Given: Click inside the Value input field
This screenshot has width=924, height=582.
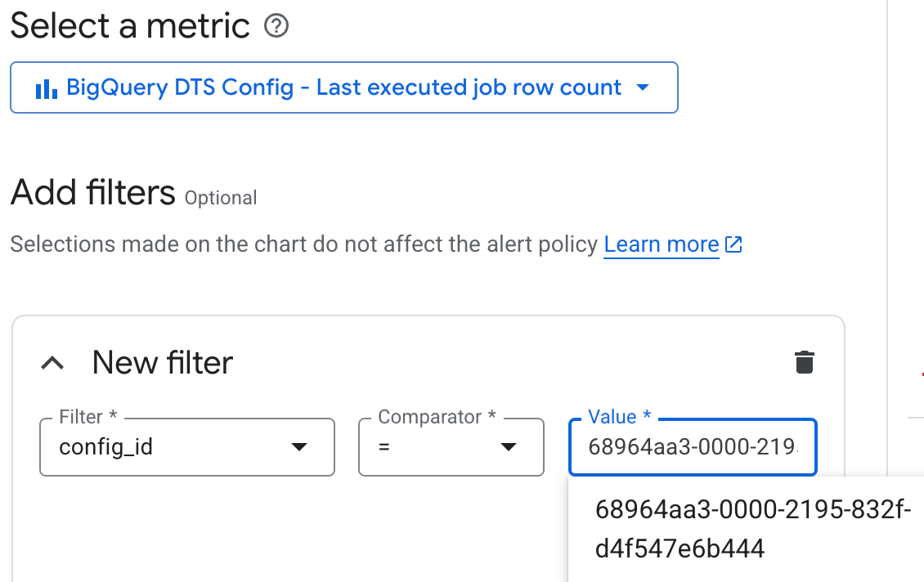Looking at the screenshot, I should [x=691, y=447].
